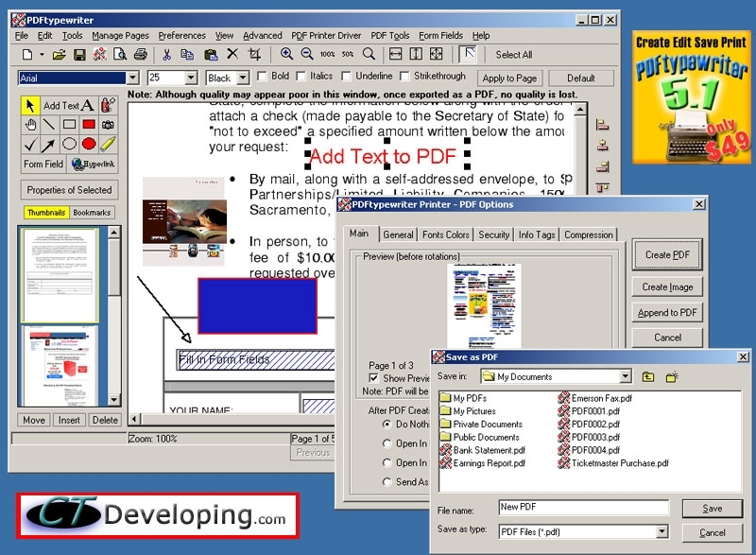Select the Camera snapshot tool
This screenshot has height=555, width=756.
tap(108, 125)
